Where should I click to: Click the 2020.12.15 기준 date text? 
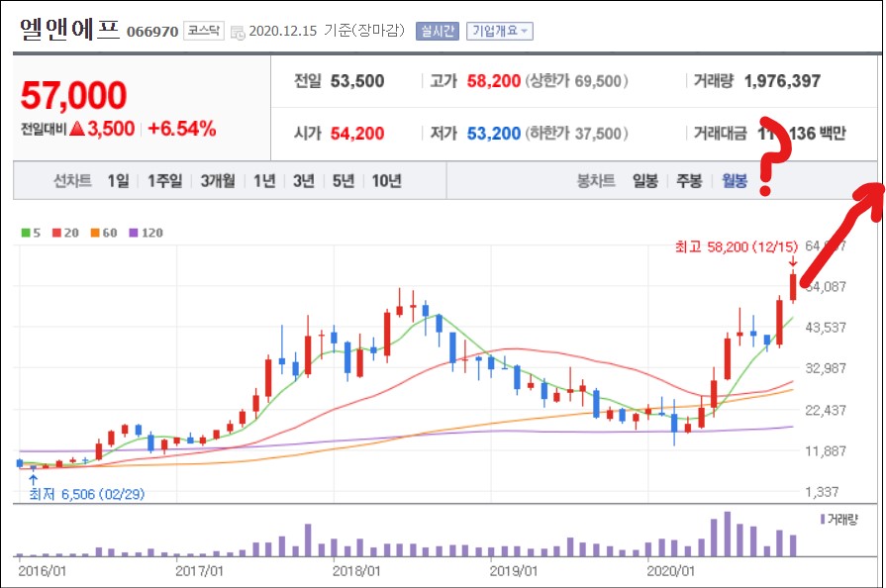point(327,31)
